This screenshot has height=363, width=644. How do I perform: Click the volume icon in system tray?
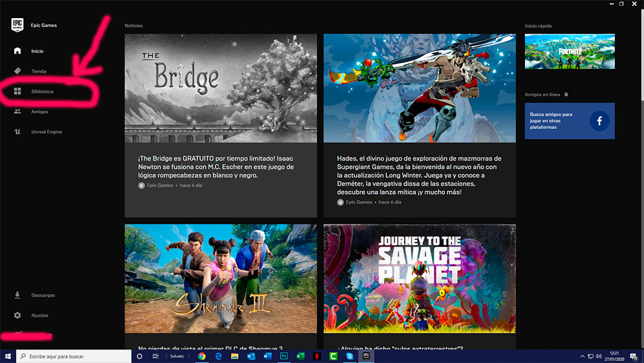(x=598, y=356)
